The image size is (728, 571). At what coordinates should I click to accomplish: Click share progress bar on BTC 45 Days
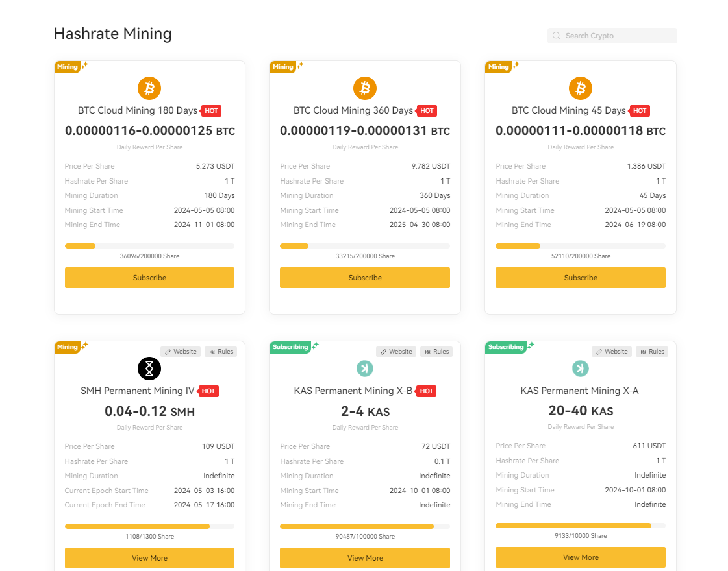click(x=581, y=246)
